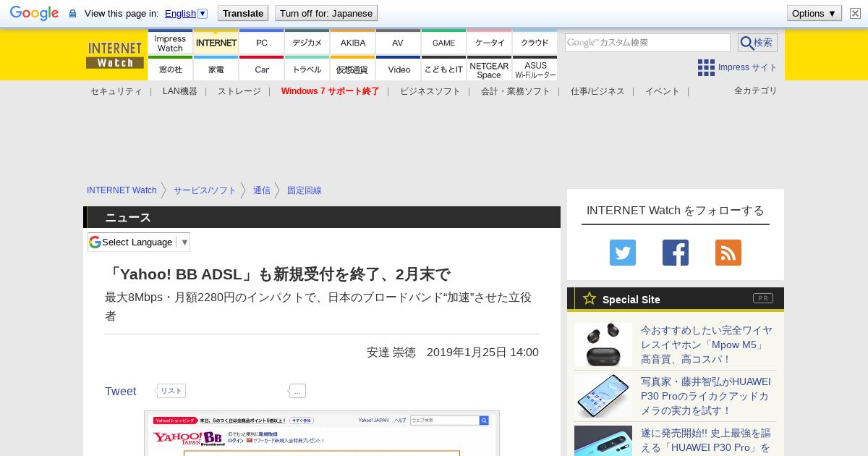This screenshot has height=456, width=868.
Task: Click 固定回線 breadcrumb link
Action: point(305,190)
